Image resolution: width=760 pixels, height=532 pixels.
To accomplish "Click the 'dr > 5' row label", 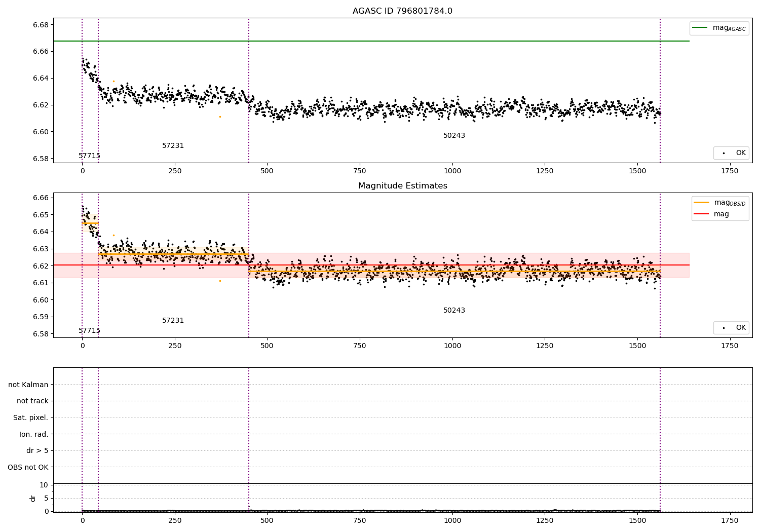I will click(x=37, y=450).
